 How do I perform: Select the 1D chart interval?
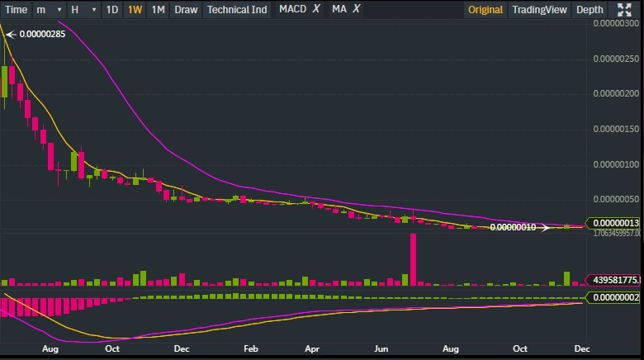[x=111, y=9]
